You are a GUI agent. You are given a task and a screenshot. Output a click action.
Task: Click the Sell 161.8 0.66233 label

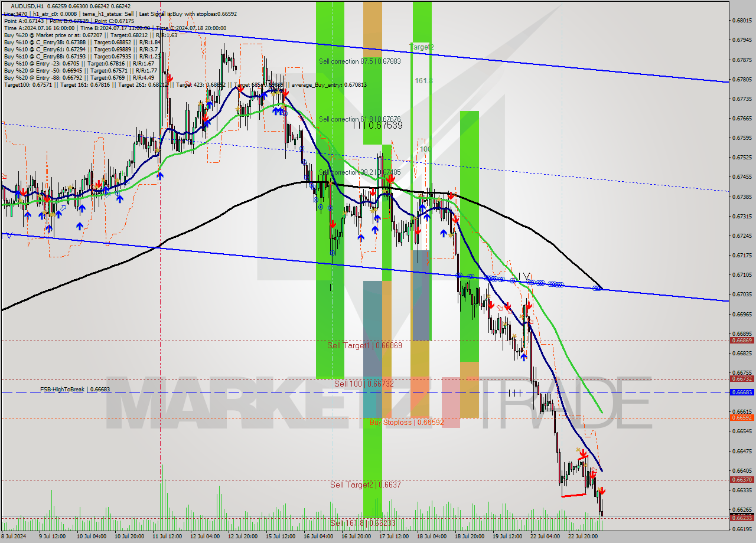tap(363, 522)
